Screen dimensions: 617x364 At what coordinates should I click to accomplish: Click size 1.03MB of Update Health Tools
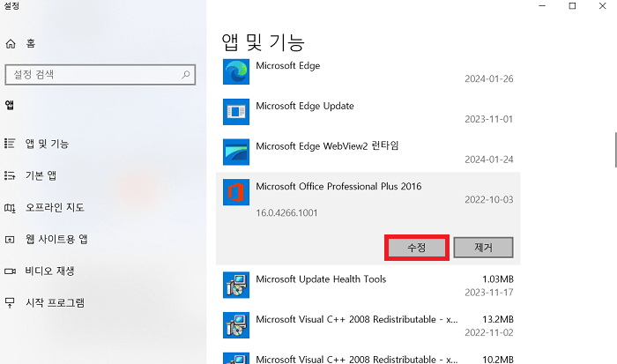(498, 279)
